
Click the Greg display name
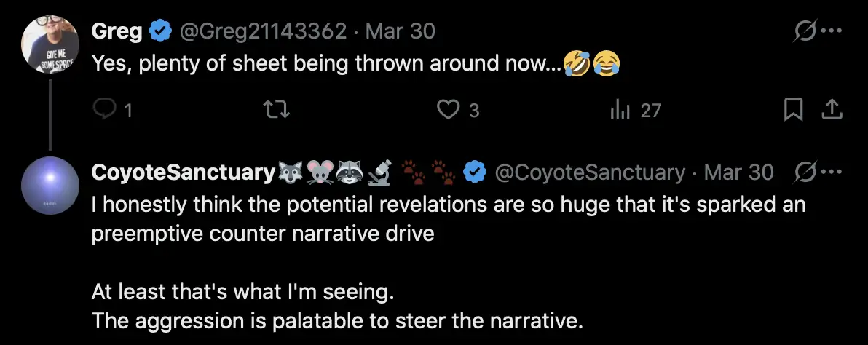[117, 31]
